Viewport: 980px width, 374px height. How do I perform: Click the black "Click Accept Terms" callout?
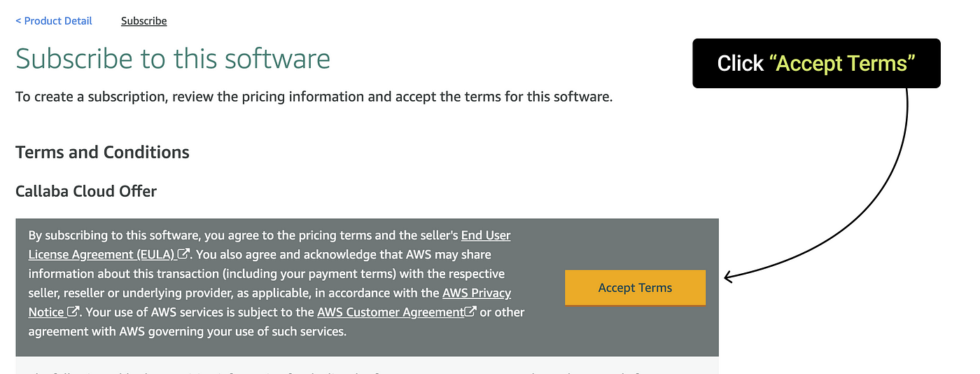[816, 63]
